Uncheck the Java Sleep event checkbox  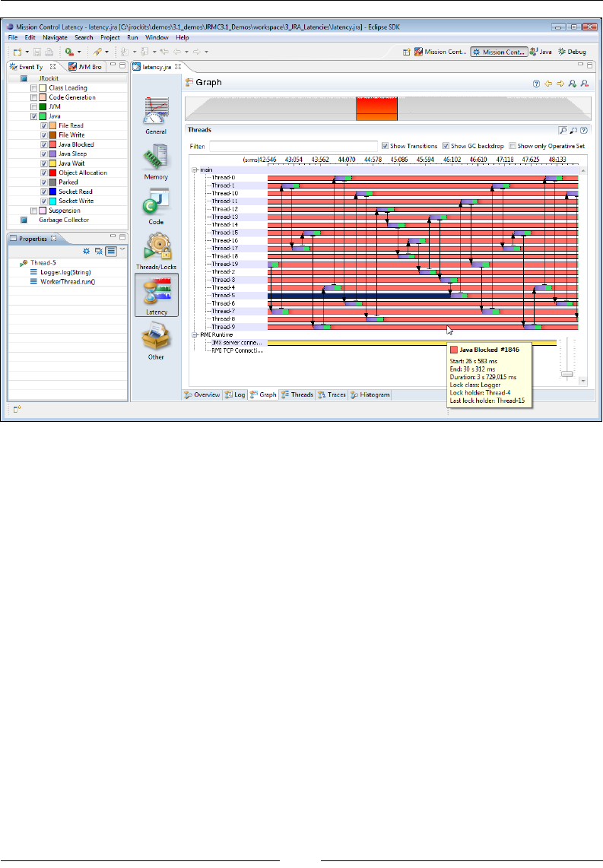point(44,154)
